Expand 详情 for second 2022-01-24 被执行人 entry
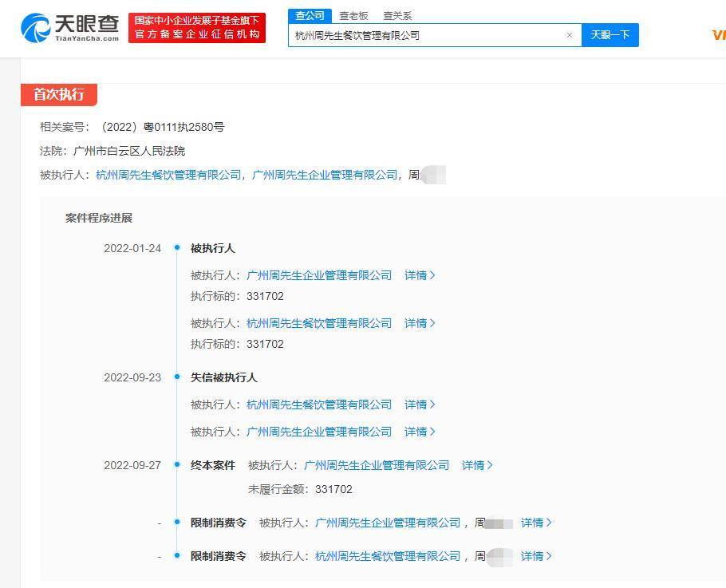726x588 pixels. click(420, 323)
